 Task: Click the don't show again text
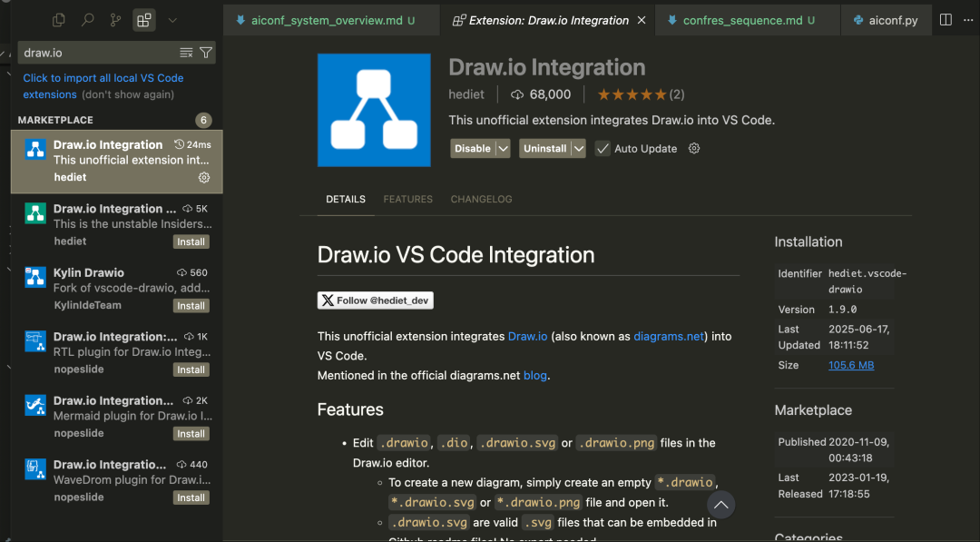[128, 94]
